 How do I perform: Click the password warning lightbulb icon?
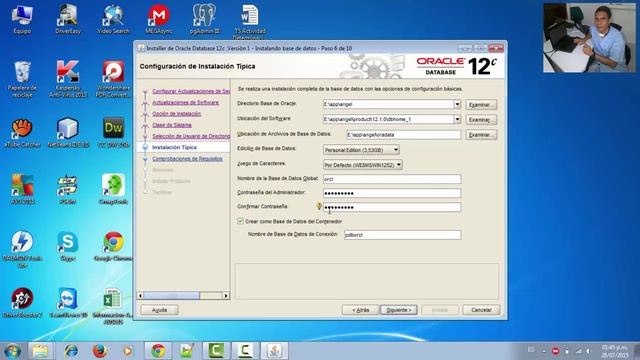(x=319, y=207)
